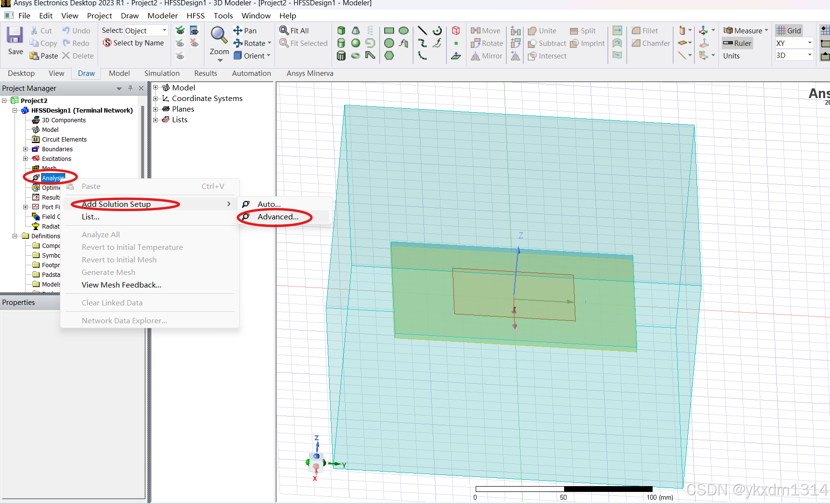Screen dimensions: 830x504
Task: Switch to the Results ribbon tab
Action: (205, 73)
